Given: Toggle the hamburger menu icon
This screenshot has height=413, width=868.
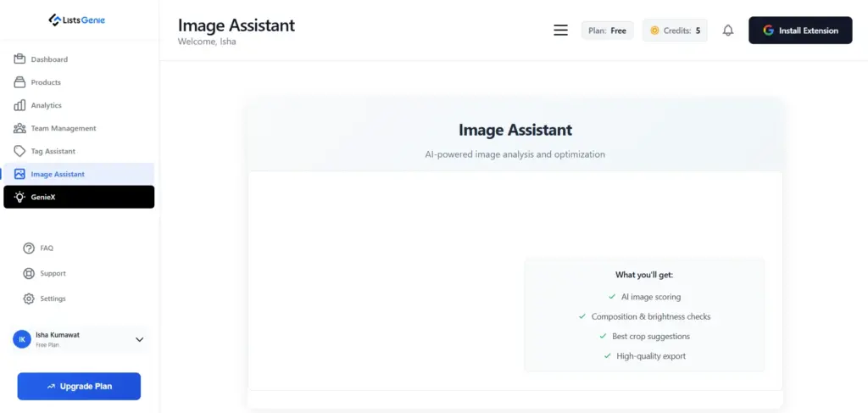Looking at the screenshot, I should click(561, 31).
